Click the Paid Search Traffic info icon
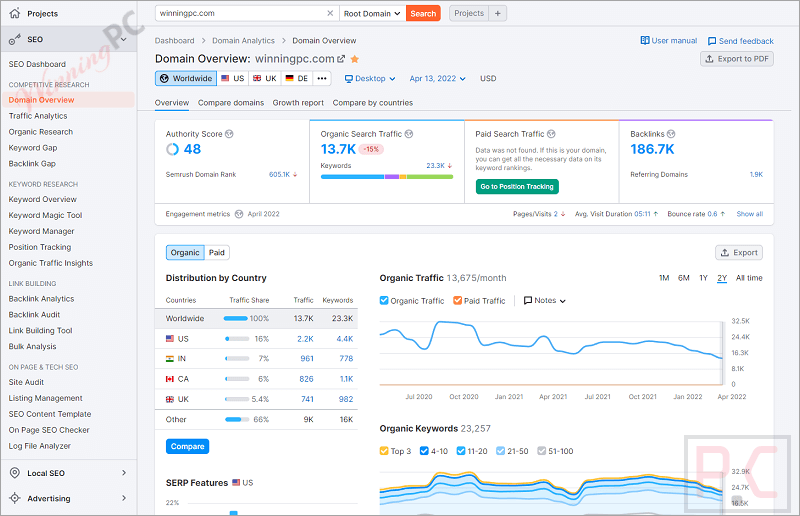800x516 pixels. 551,134
